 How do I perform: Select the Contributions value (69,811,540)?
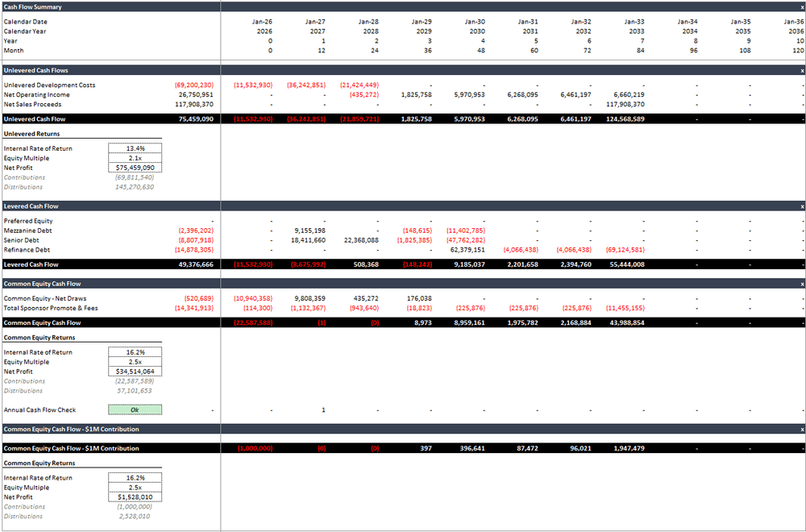tap(134, 177)
